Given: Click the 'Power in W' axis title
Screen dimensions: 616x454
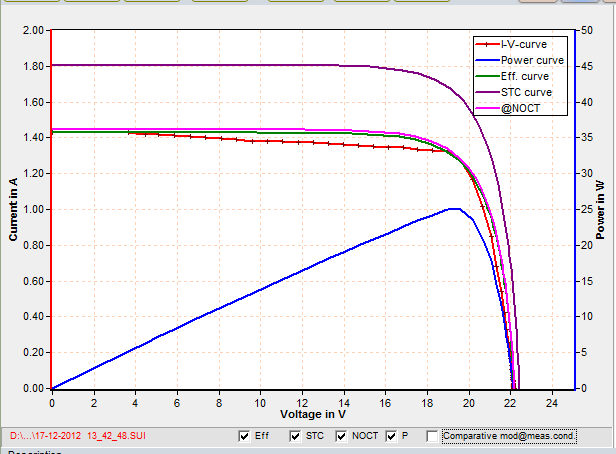Looking at the screenshot, I should [601, 211].
